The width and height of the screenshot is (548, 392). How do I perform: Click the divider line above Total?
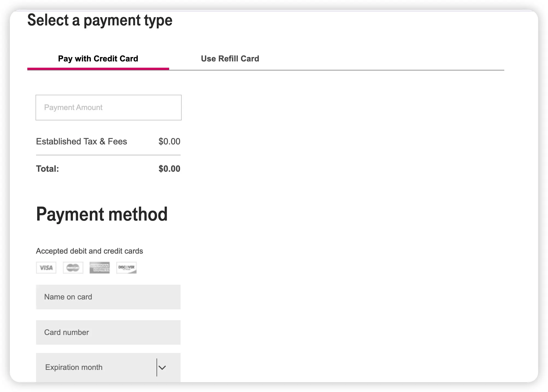[108, 155]
